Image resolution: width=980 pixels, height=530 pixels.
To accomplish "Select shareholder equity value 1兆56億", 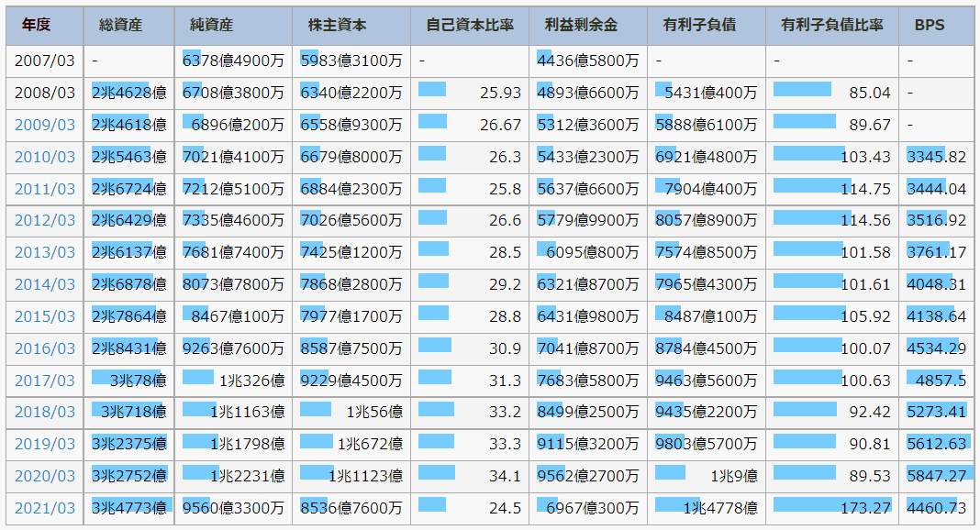I will coord(374,412).
